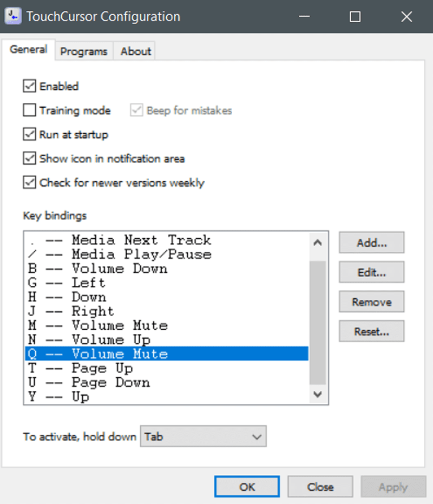Select the 'J -- Right' binding
Screen dimensions: 433x504
point(167,311)
